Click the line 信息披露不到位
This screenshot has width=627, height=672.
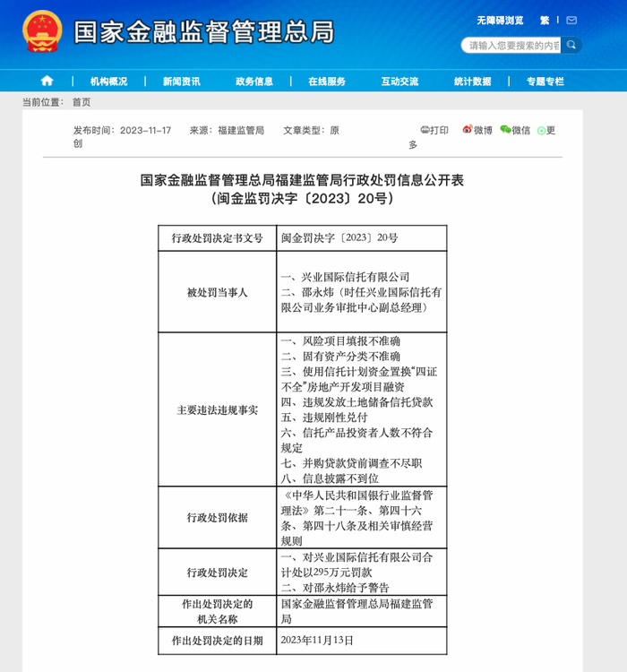pyautogui.click(x=340, y=478)
